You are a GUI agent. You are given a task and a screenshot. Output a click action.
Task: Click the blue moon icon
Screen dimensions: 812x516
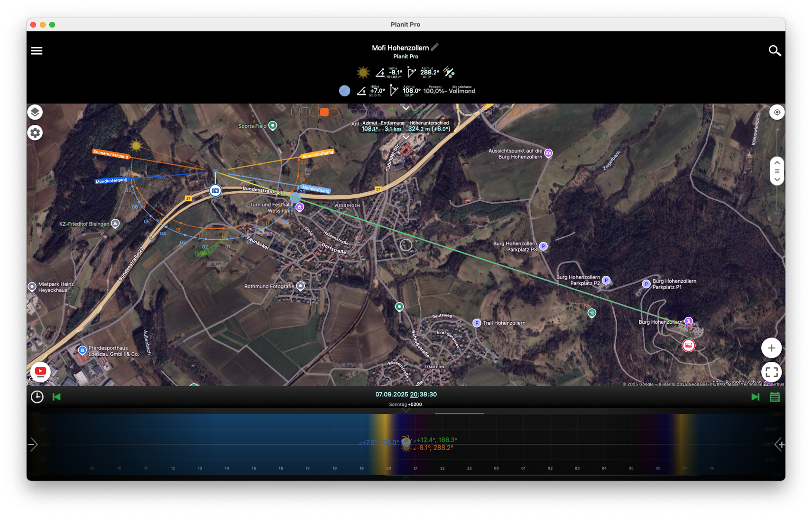(x=345, y=91)
